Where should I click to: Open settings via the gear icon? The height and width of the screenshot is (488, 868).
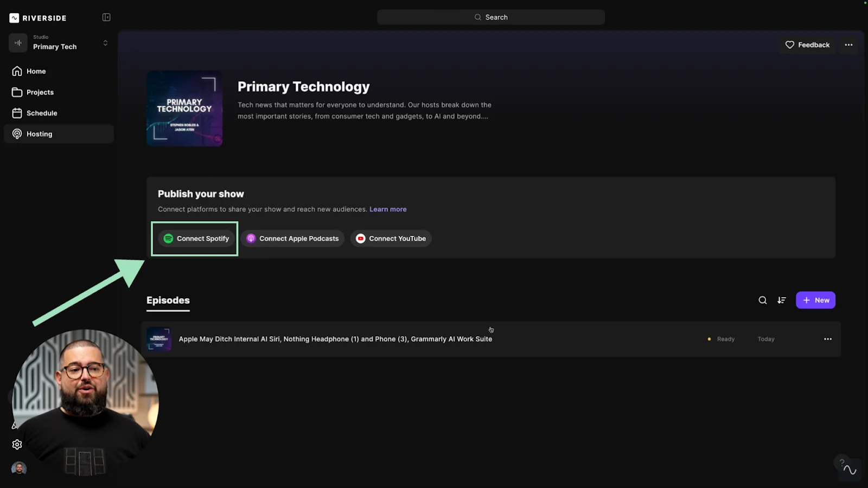tap(17, 445)
